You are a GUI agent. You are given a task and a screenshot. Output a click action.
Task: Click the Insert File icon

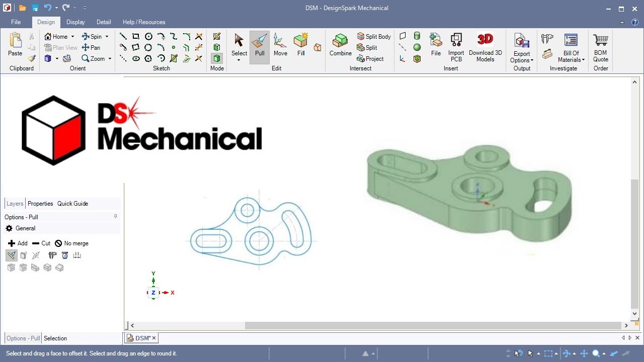(436, 45)
